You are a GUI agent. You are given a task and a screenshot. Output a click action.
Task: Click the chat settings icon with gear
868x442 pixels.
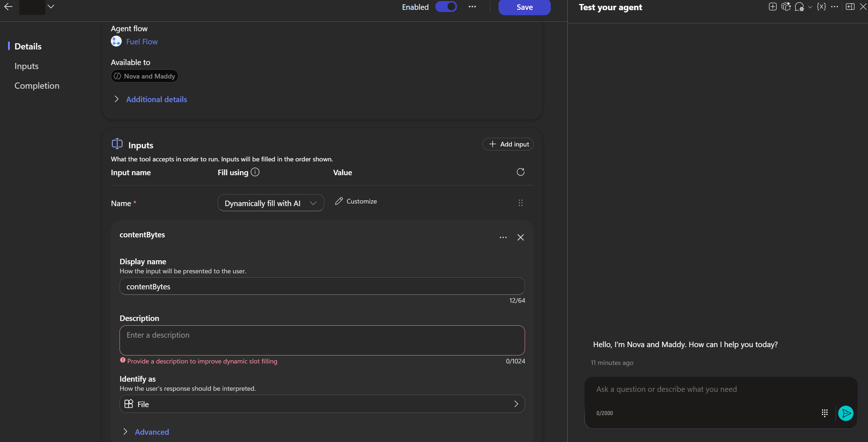click(x=799, y=7)
